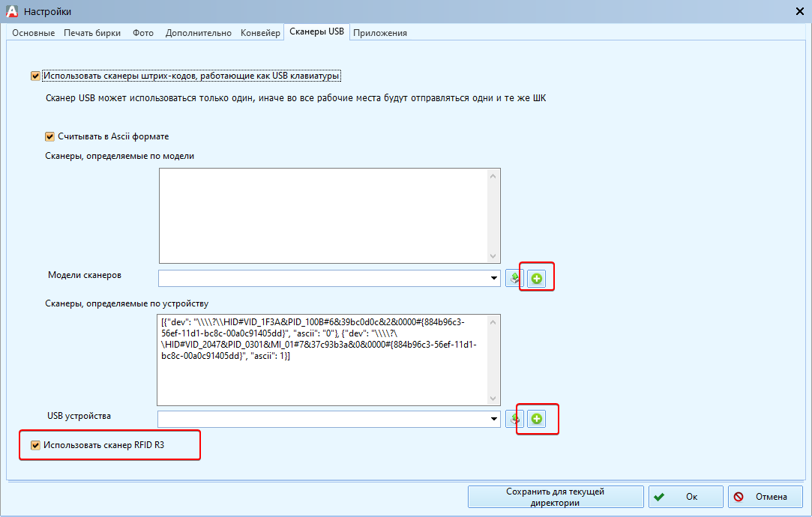Click the refresh icon beside scanner models dropdown
Image resolution: width=812 pixels, height=517 pixels.
pos(514,279)
